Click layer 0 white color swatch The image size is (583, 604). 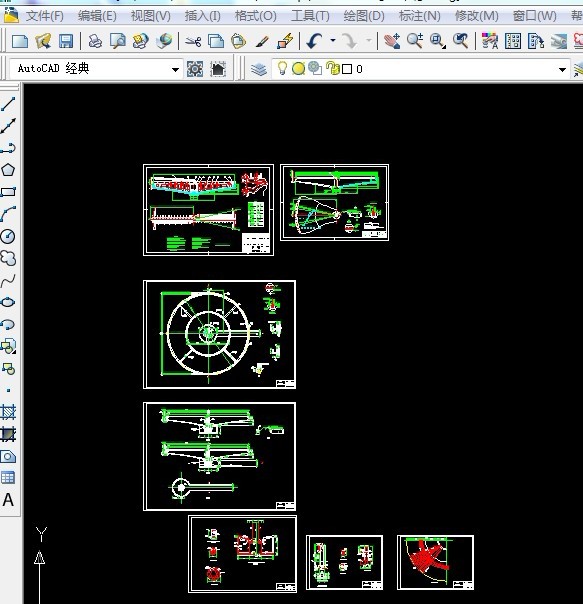(347, 69)
